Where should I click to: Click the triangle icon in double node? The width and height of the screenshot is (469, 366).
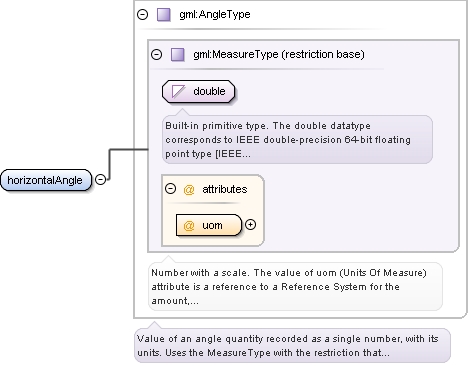178,91
